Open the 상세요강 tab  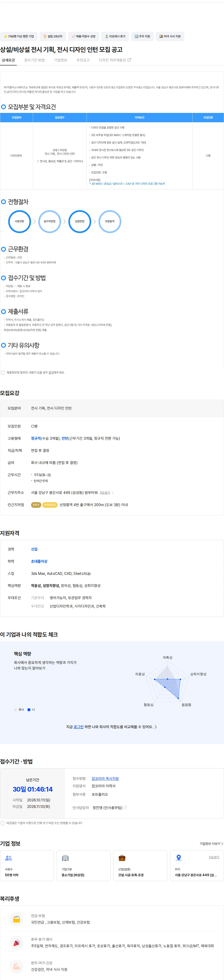(8, 60)
